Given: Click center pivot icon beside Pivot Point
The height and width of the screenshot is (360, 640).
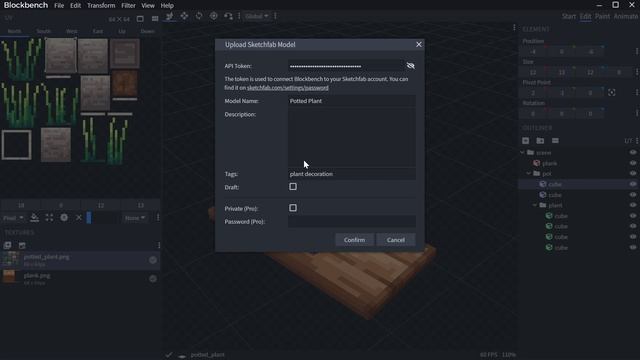Looking at the screenshot, I should tap(611, 93).
